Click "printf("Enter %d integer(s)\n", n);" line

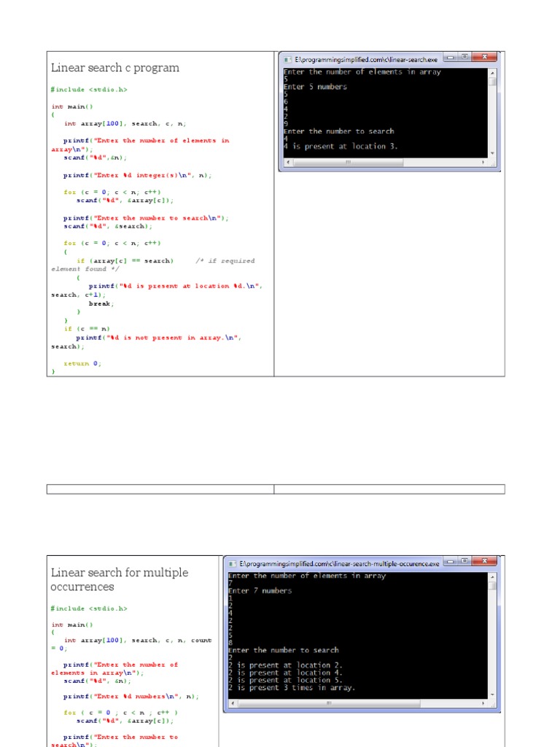tap(137, 175)
